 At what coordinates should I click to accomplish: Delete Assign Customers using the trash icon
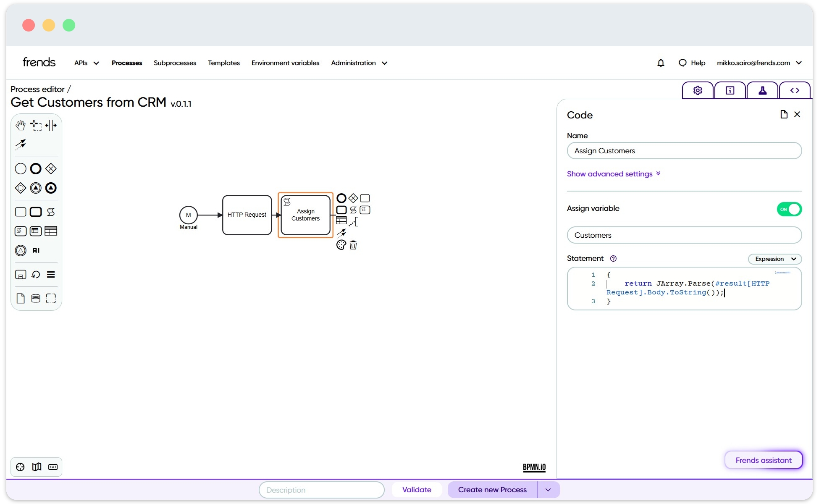353,245
